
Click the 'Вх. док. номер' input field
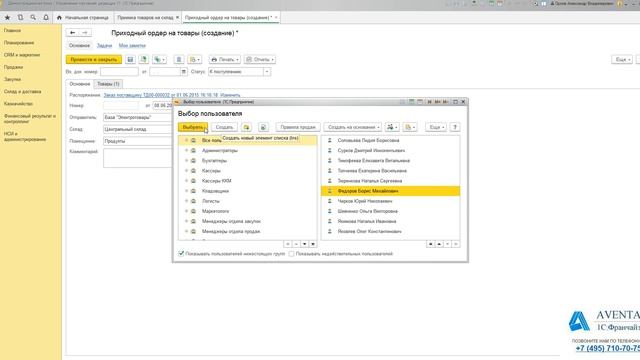coord(120,72)
